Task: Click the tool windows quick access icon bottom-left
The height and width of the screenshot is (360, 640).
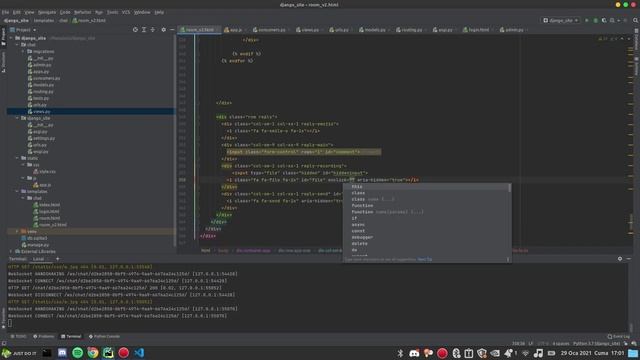Action: click(4, 344)
